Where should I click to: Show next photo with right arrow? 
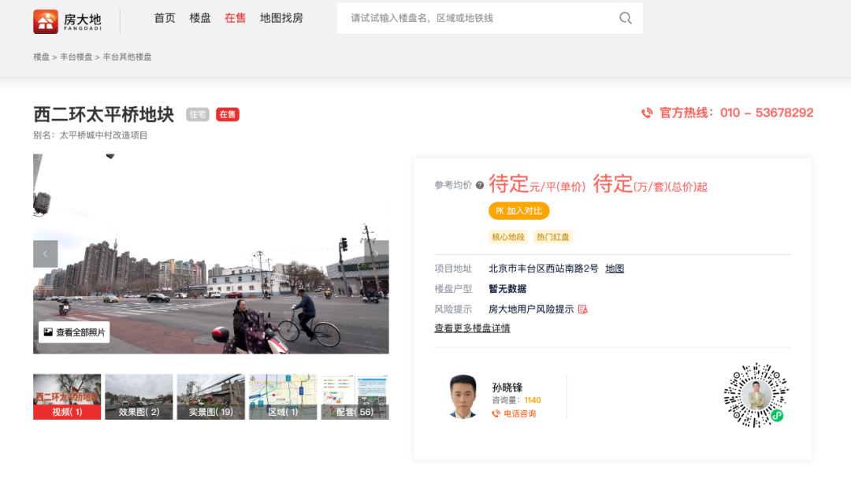376,254
